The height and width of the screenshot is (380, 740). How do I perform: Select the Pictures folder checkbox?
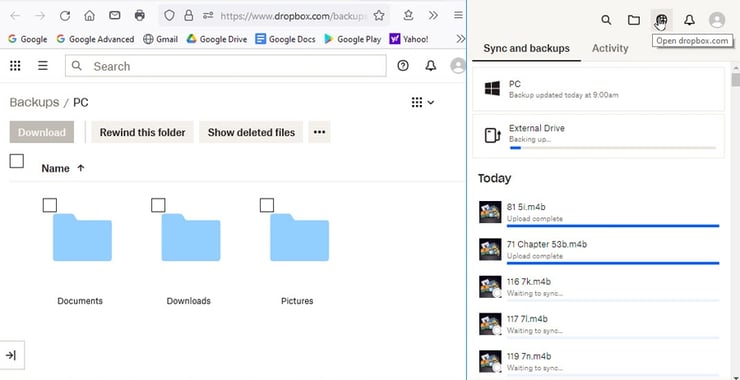pyautogui.click(x=267, y=205)
